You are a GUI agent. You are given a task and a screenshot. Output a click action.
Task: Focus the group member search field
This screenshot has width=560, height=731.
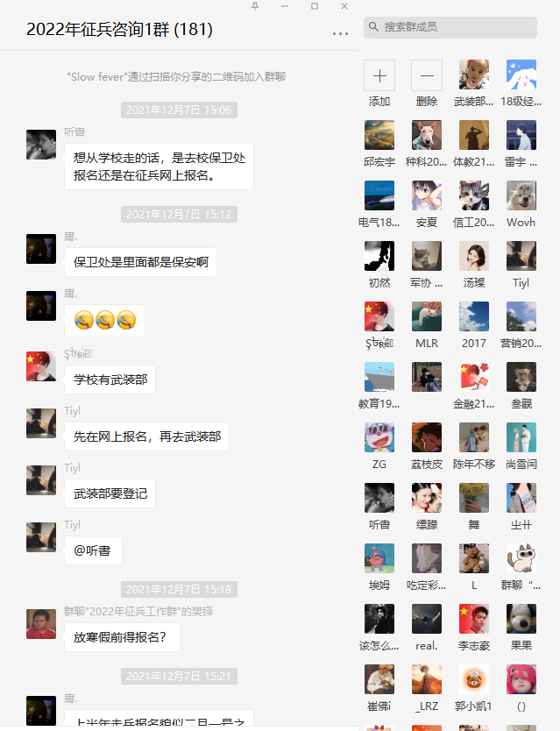coord(450,27)
